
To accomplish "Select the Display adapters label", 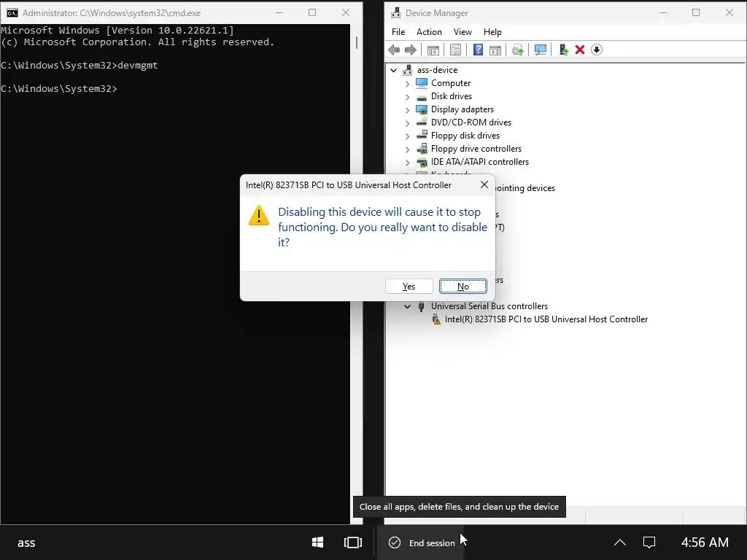I will pos(462,109).
